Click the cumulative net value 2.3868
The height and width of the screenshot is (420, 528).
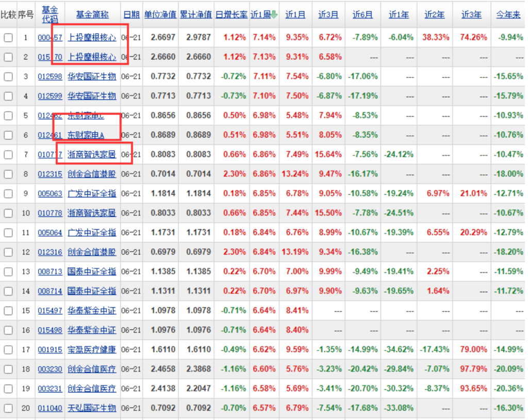pos(199,369)
